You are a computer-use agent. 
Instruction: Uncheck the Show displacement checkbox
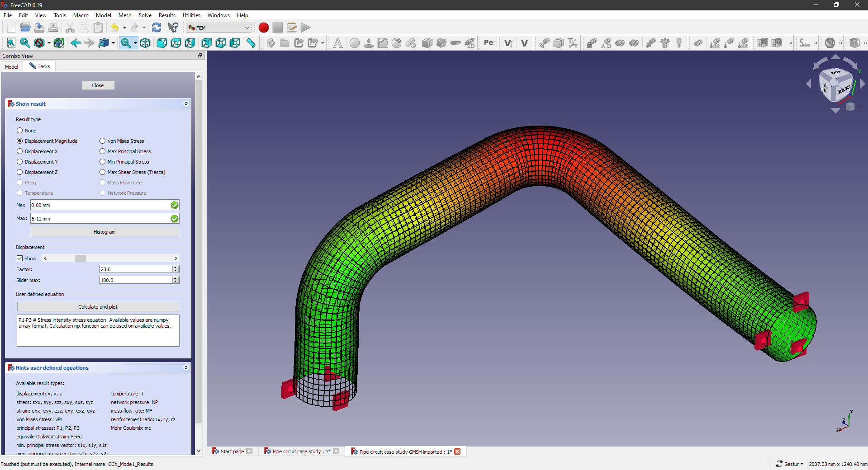coord(19,258)
